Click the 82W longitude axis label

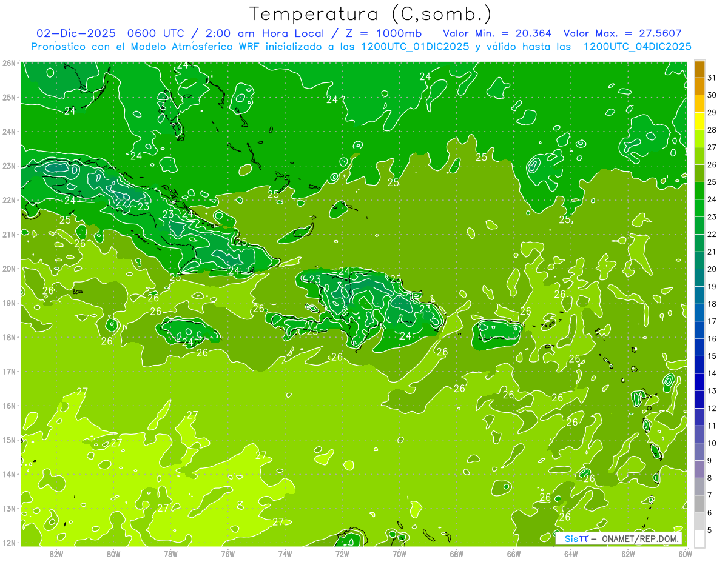(x=56, y=554)
